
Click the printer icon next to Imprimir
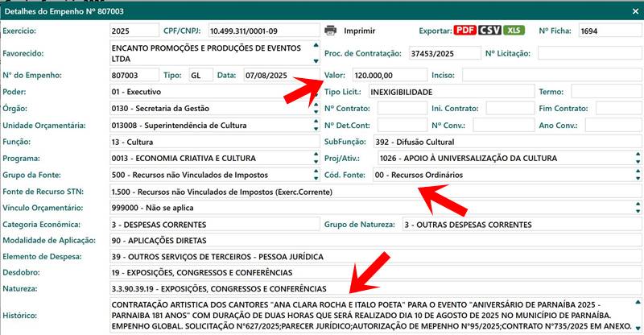pyautogui.click(x=330, y=31)
